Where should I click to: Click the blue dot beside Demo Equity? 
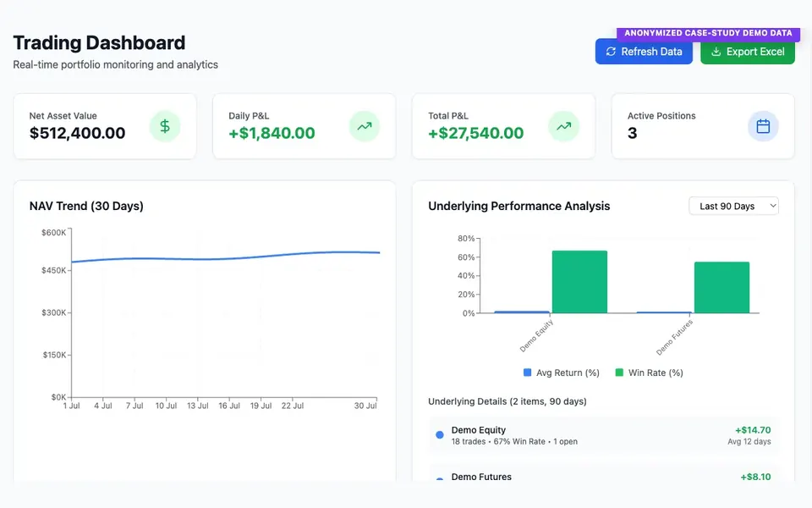point(440,435)
